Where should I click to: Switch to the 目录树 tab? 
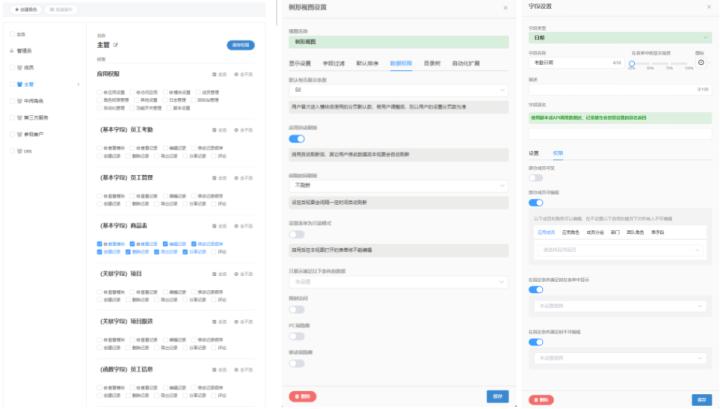(x=432, y=63)
